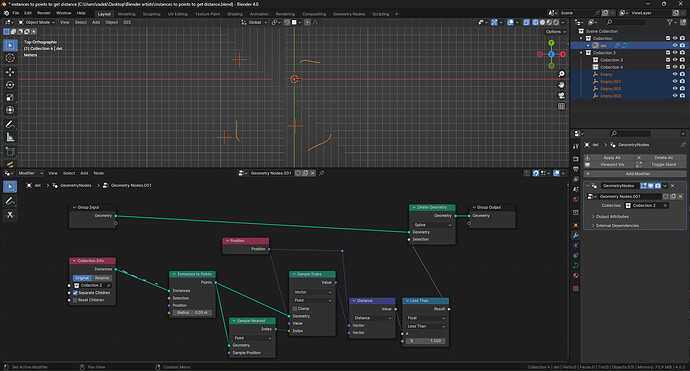
Task: Open Distance operation dropdown in Distance node
Action: coord(372,318)
